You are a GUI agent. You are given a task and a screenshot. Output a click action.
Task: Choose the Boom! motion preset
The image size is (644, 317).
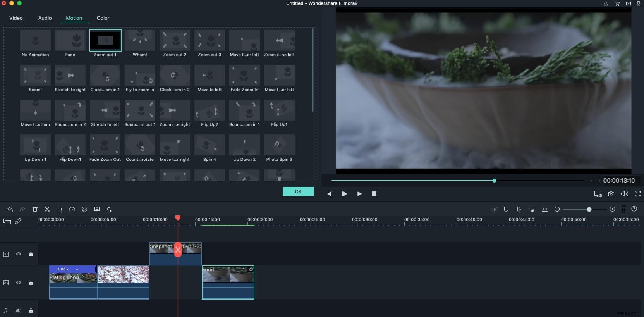[x=35, y=79]
